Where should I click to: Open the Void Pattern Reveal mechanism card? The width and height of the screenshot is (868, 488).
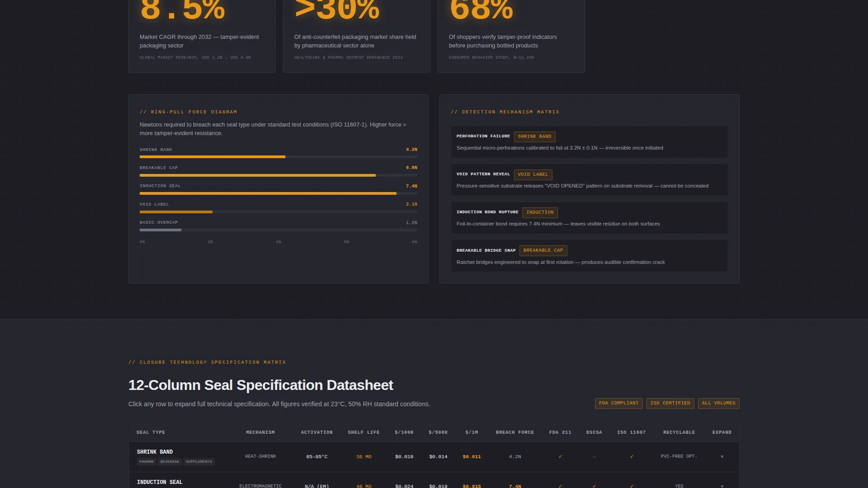pyautogui.click(x=589, y=180)
